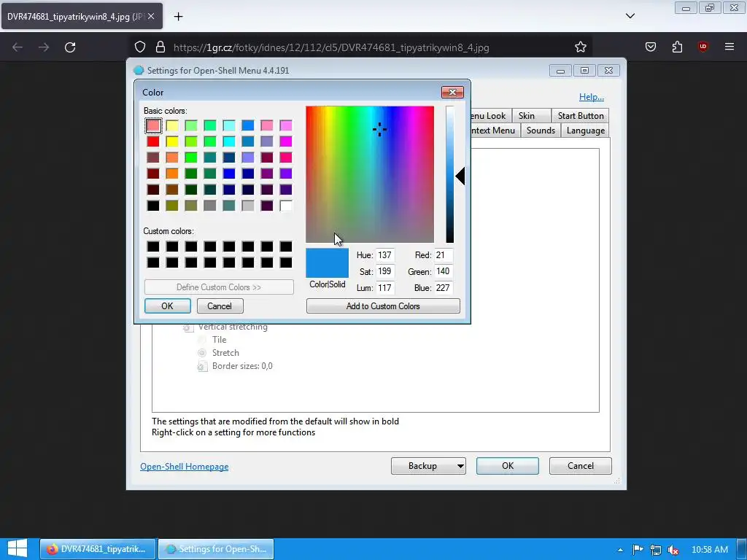Click the forward navigation arrow
747x560 pixels.
click(44, 47)
